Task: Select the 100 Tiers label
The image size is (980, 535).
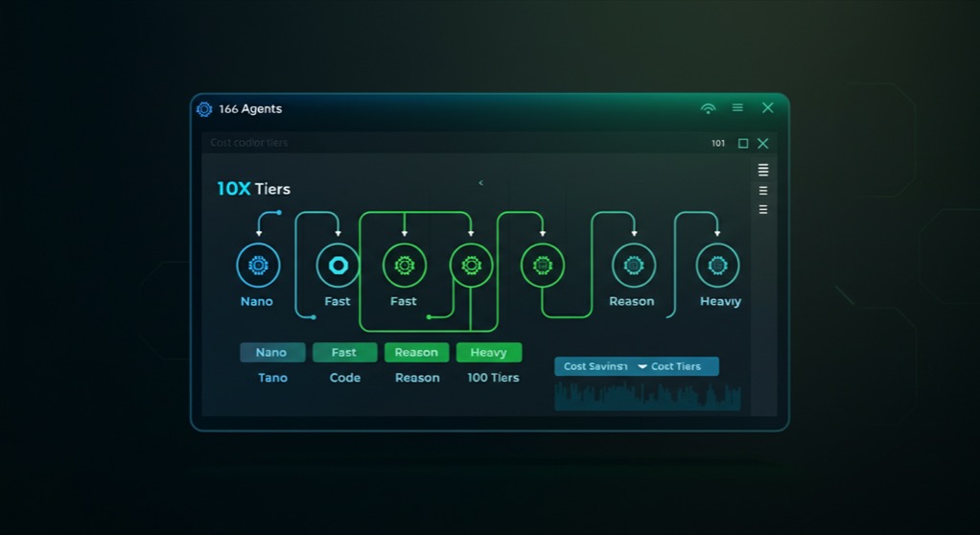Action: (493, 378)
